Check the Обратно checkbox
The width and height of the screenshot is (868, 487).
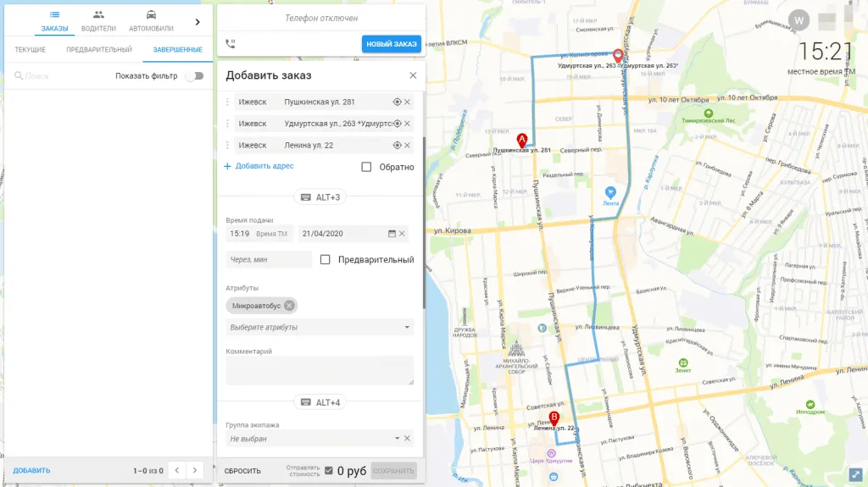coord(366,167)
